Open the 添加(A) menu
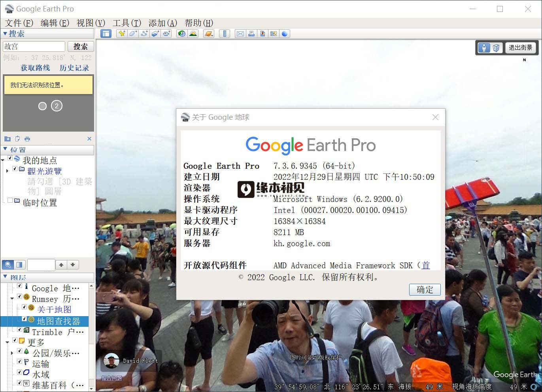This screenshot has width=542, height=392. [163, 23]
